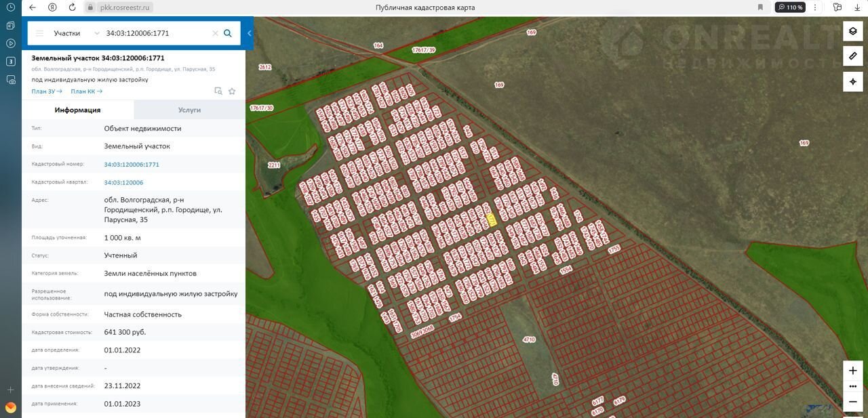The image size is (868, 418).
Task: Click the cadastral quarter link 34:03:120006
Action: [x=123, y=182]
